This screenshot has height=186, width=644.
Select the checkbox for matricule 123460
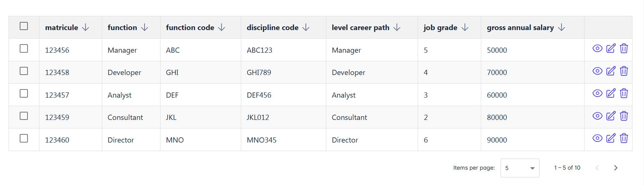tap(24, 138)
